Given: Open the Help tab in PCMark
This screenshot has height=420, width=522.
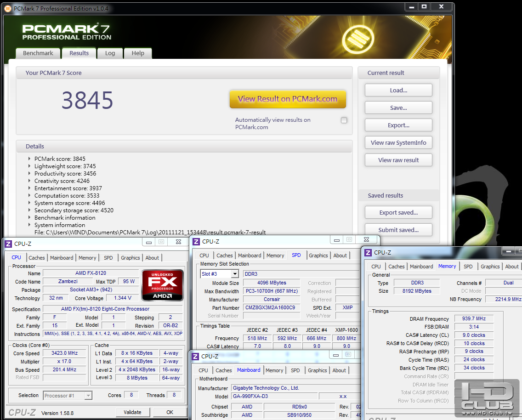Looking at the screenshot, I should (138, 53).
